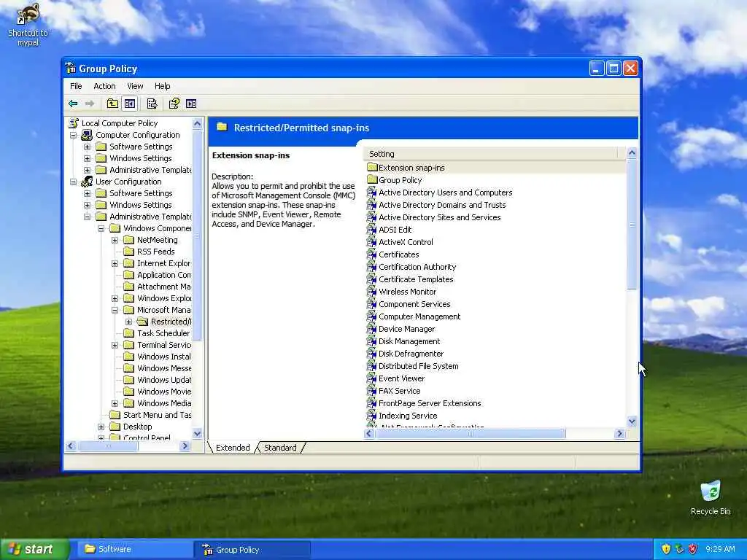Open the Help menu
This screenshot has height=560, width=747.
162,86
